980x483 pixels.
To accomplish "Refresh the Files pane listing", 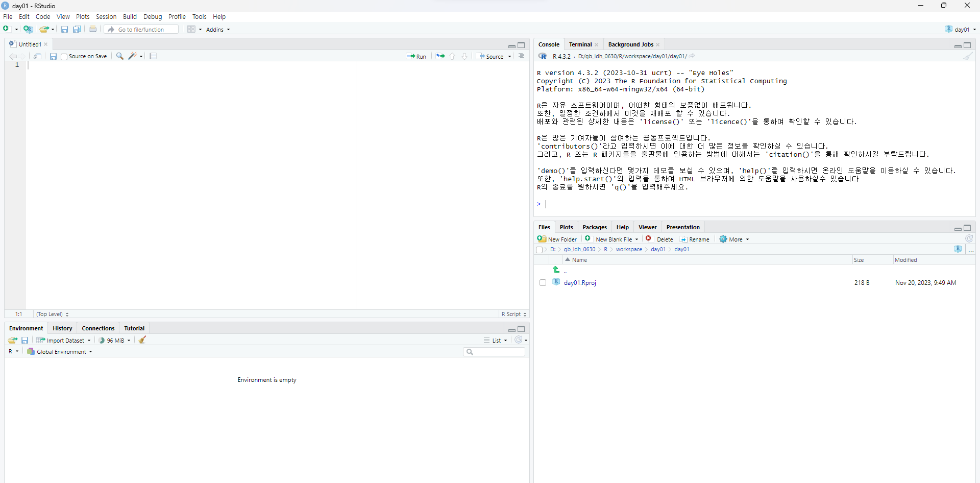I will pos(969,238).
